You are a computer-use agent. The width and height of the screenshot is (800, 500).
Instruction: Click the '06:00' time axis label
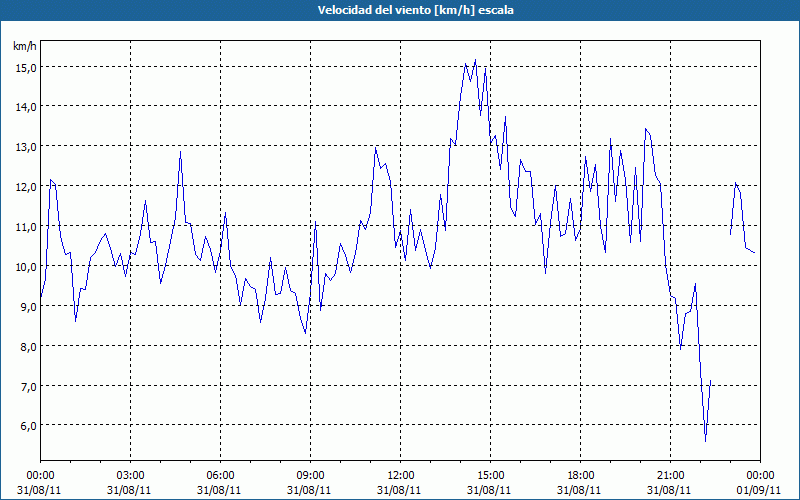pos(220,476)
